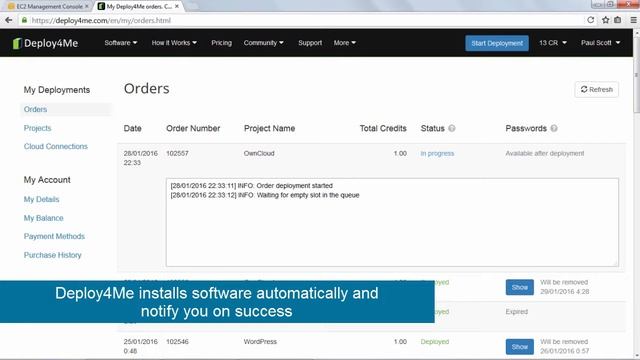Click the Start Deployment button
Image resolution: width=640 pixels, height=360 pixels.
pos(497,43)
